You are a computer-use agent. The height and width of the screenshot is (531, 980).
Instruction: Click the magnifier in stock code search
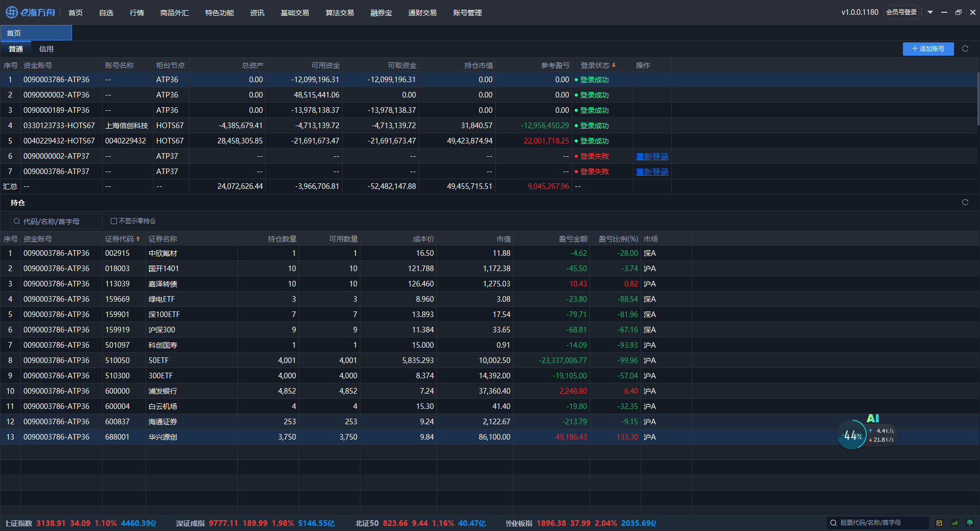(834, 523)
